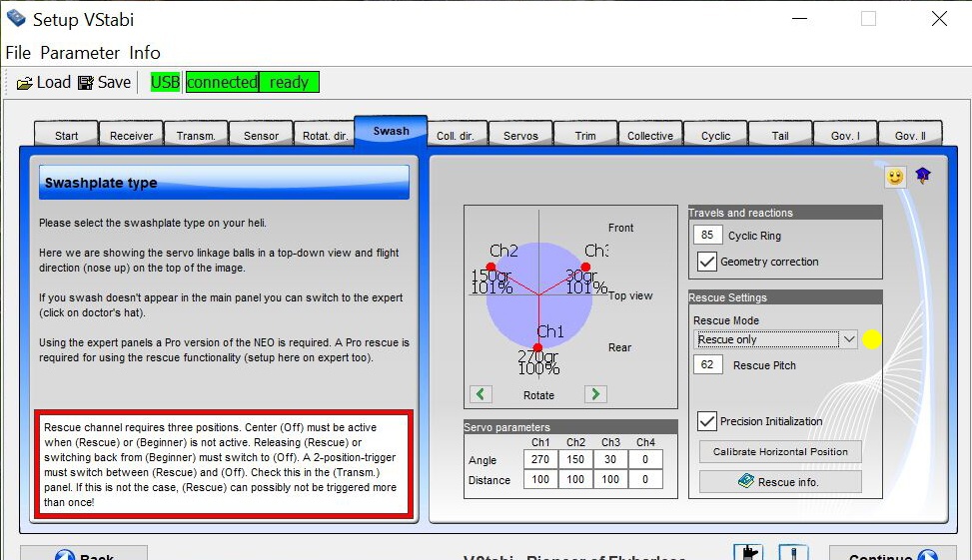Image resolution: width=972 pixels, height=560 pixels.
Task: Click the Load folder icon
Action: 25,83
